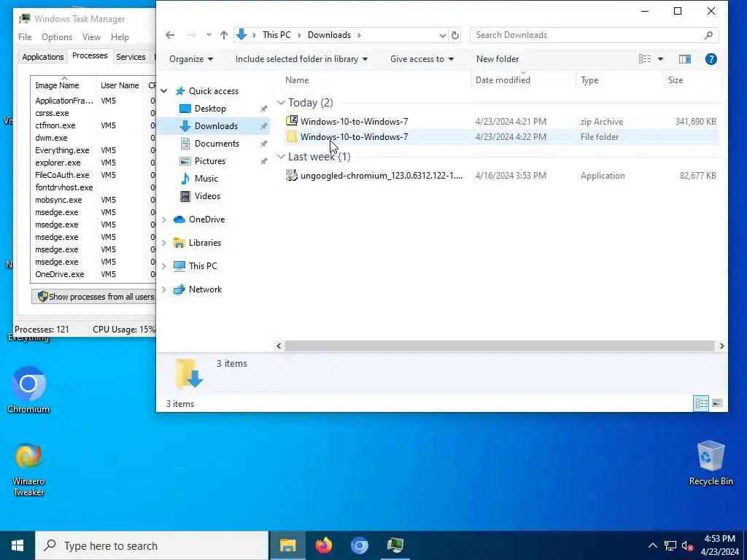747x560 pixels.
Task: Switch to Task Manager on the taskbar
Action: (x=395, y=545)
